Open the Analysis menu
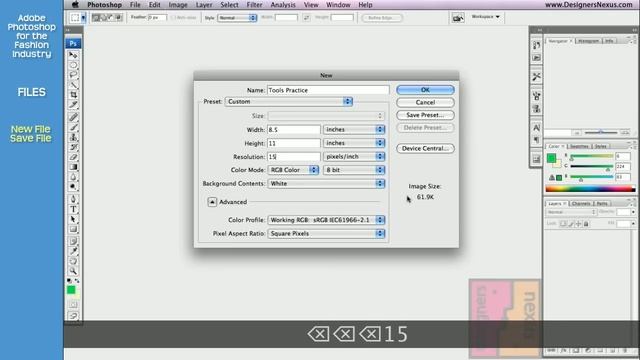640x360 pixels. pyautogui.click(x=283, y=5)
